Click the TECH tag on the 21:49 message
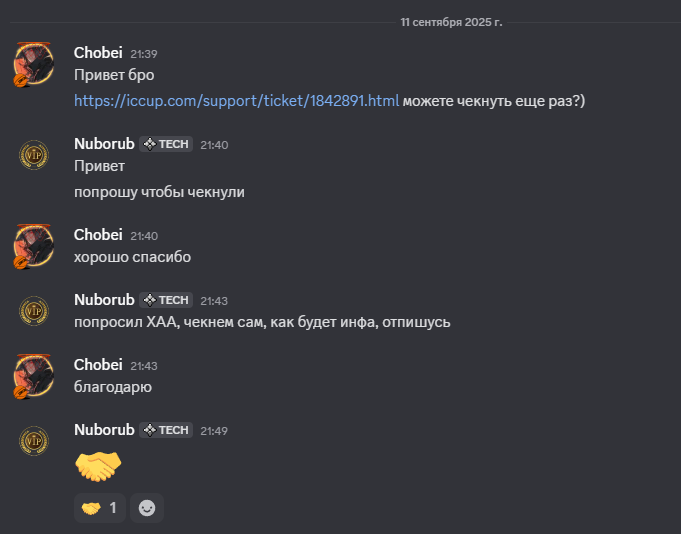 166,430
